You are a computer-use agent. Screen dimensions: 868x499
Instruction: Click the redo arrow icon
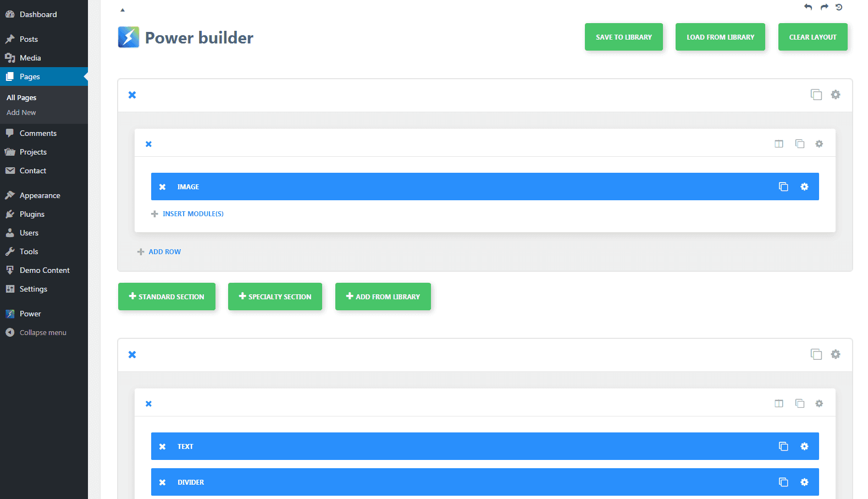[x=824, y=7]
